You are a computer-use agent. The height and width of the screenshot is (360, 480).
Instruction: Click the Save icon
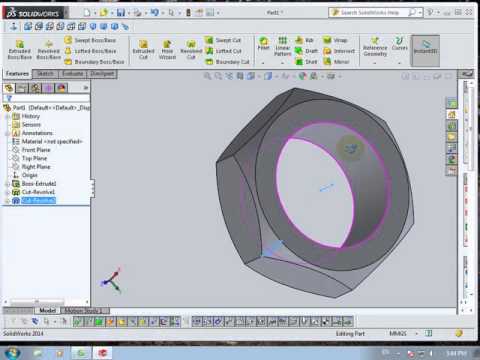point(121,13)
